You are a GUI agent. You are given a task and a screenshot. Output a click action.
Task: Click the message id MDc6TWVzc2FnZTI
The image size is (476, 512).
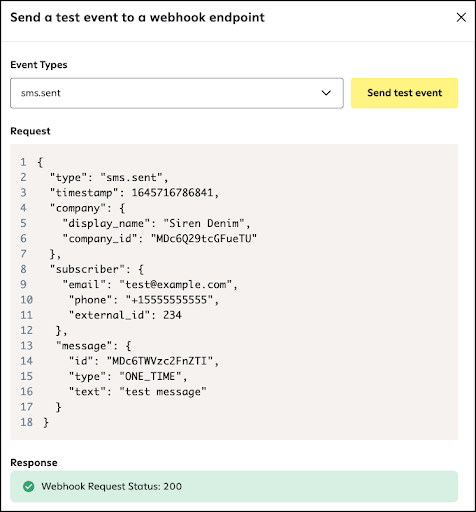[160, 361]
